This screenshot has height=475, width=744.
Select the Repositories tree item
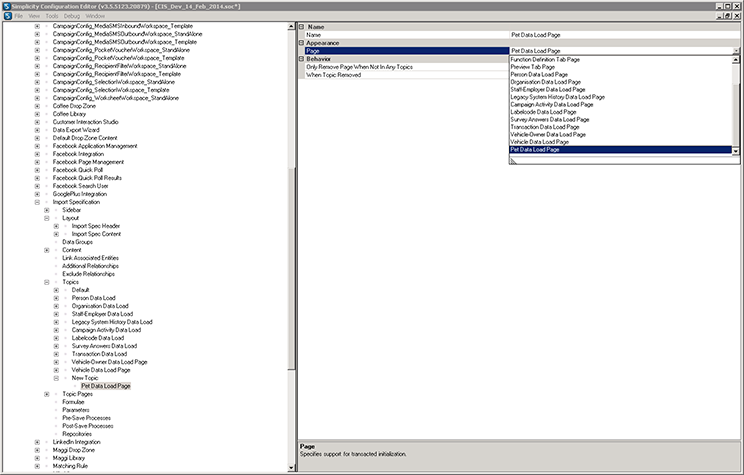coord(77,434)
